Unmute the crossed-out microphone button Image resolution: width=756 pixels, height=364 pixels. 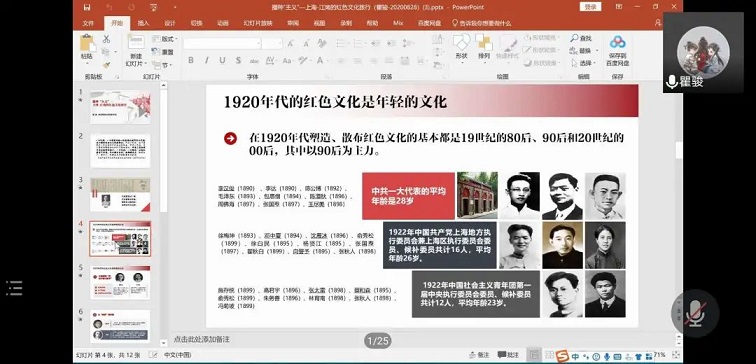695,313
